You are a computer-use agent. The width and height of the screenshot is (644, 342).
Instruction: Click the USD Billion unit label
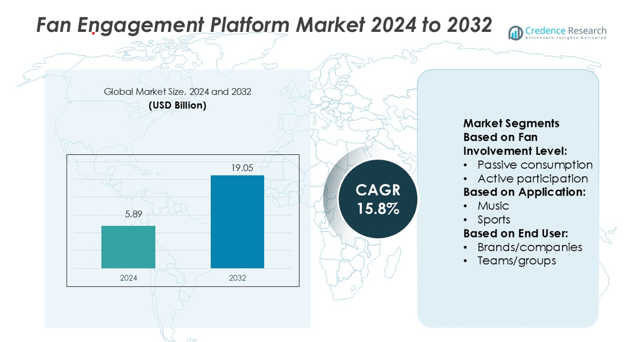(x=177, y=105)
